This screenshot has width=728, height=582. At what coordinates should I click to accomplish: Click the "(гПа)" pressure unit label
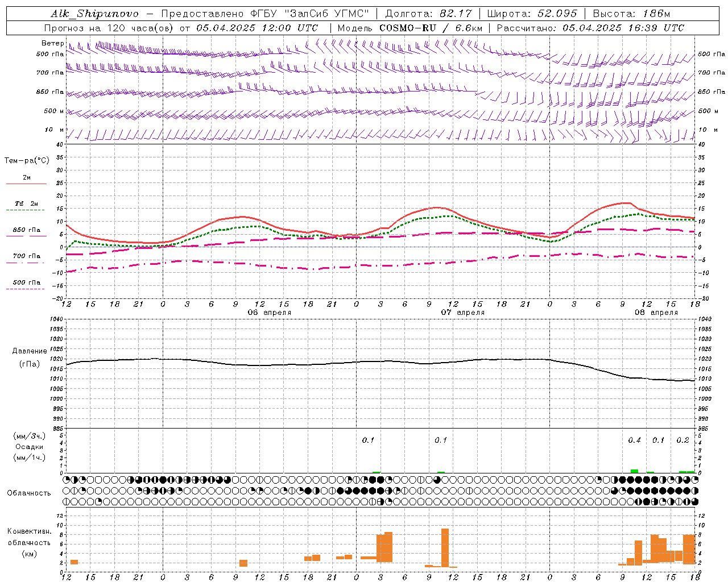click(x=29, y=364)
